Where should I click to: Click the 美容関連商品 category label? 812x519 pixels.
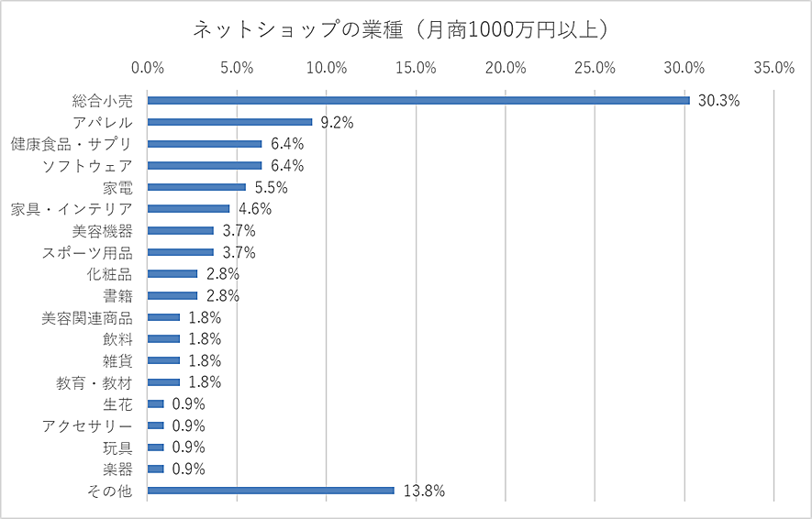coord(87,318)
